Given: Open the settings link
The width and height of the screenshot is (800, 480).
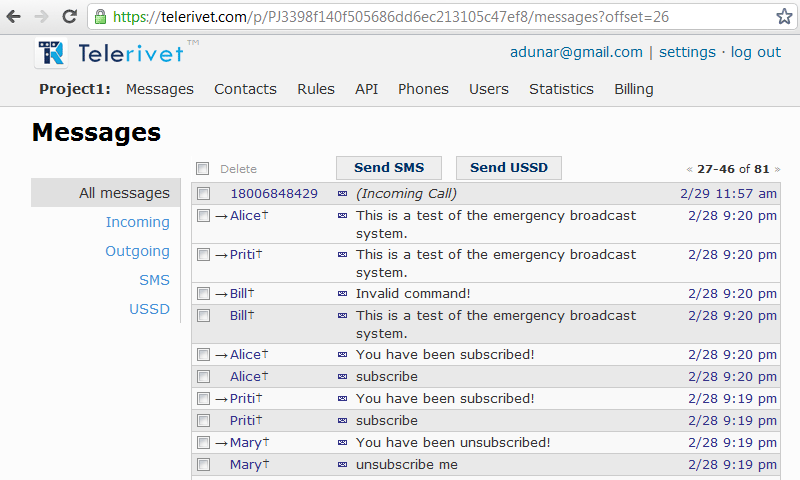Looking at the screenshot, I should point(687,52).
